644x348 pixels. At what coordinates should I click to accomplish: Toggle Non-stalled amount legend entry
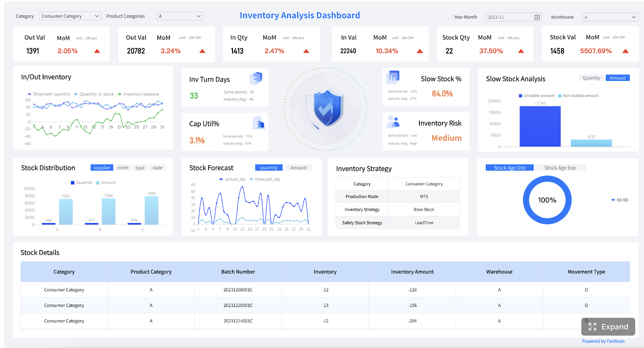click(x=578, y=96)
